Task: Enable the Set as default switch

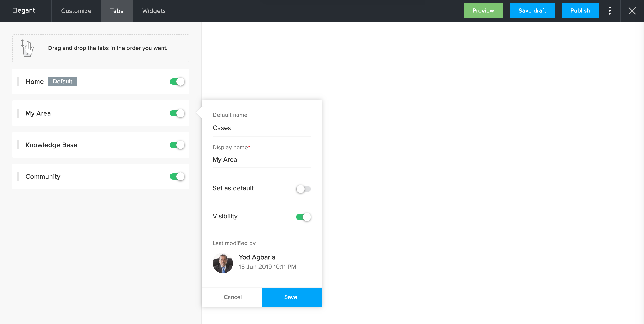Action: tap(303, 189)
